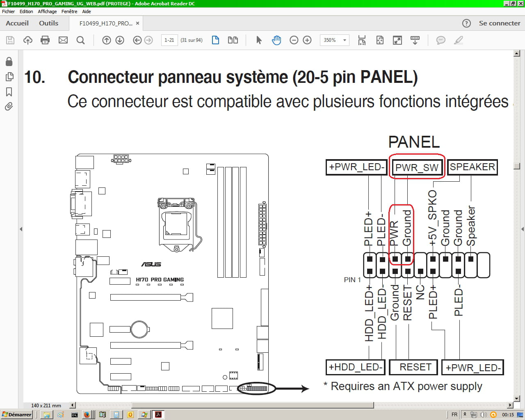
Task: Toggle the hand pan tool
Action: coord(276,40)
